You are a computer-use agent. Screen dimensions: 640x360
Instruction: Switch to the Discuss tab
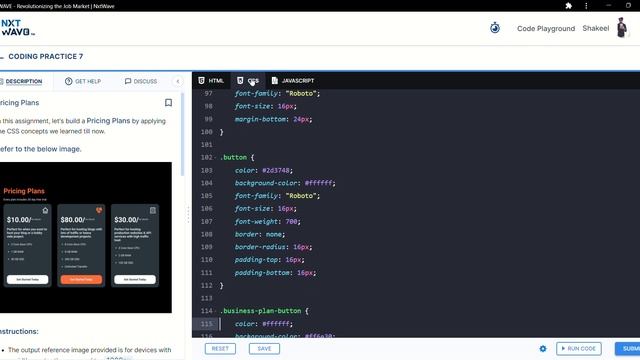click(141, 81)
